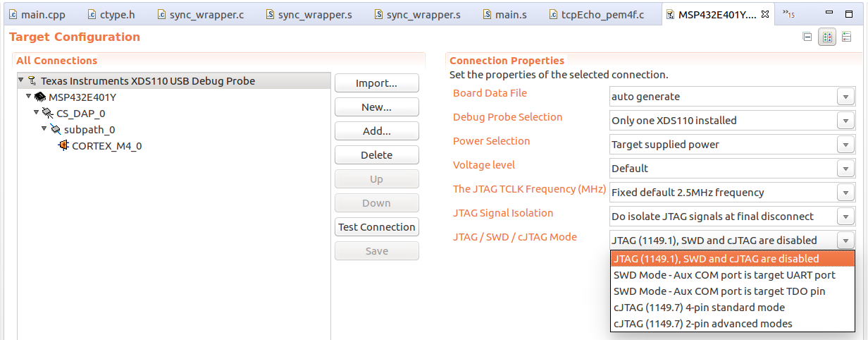Click the CS_DAP_0 connector icon
This screenshot has width=868, height=340.
pos(48,114)
